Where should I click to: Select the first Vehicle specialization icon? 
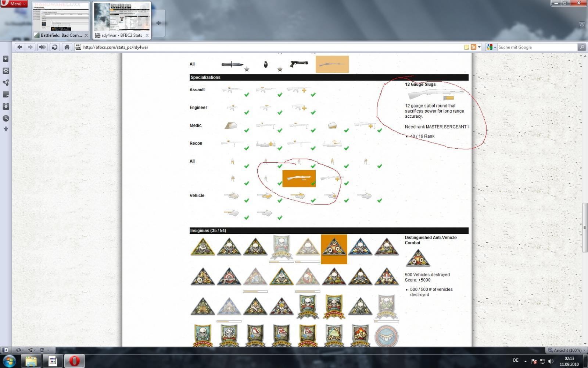[x=232, y=196]
